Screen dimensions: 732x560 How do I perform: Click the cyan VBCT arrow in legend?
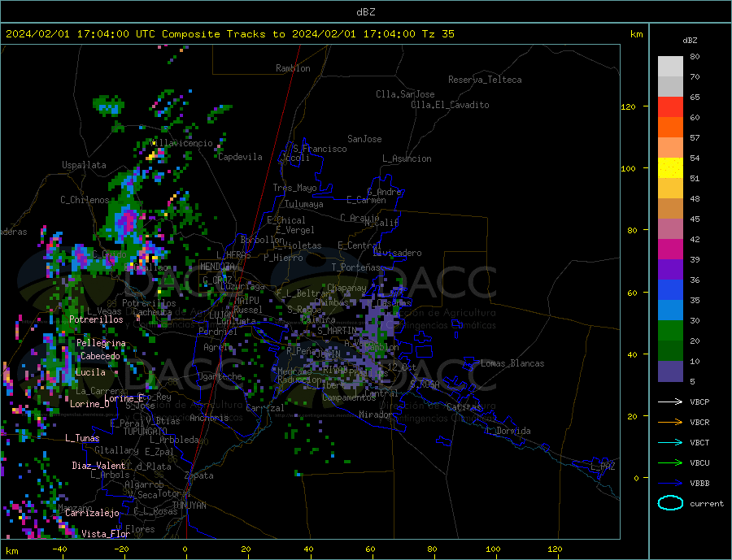pos(670,442)
